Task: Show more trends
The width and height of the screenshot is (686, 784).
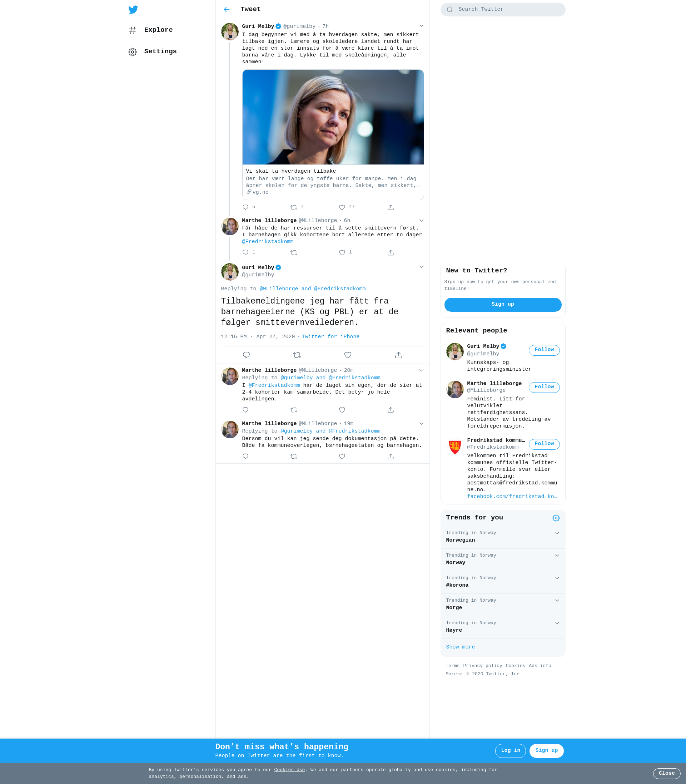Action: click(x=460, y=647)
